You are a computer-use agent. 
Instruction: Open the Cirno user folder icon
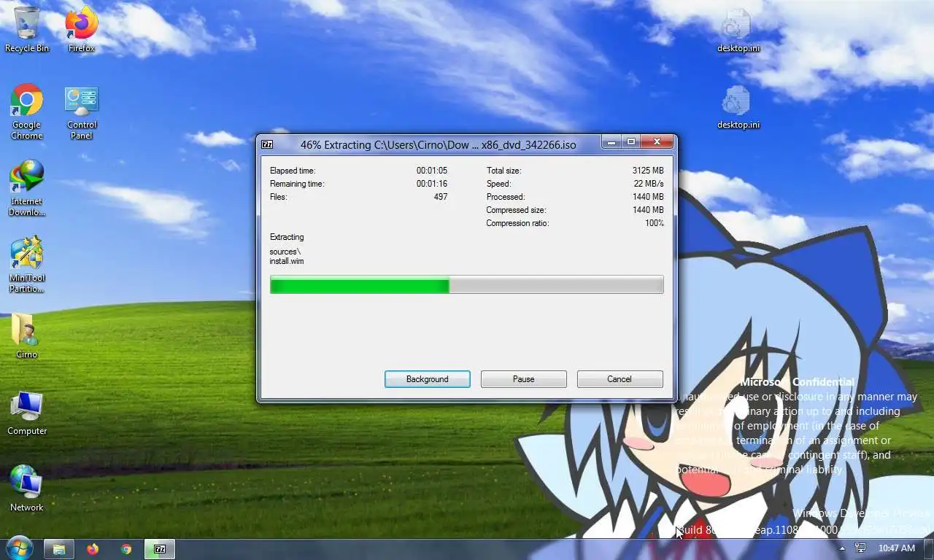(27, 336)
